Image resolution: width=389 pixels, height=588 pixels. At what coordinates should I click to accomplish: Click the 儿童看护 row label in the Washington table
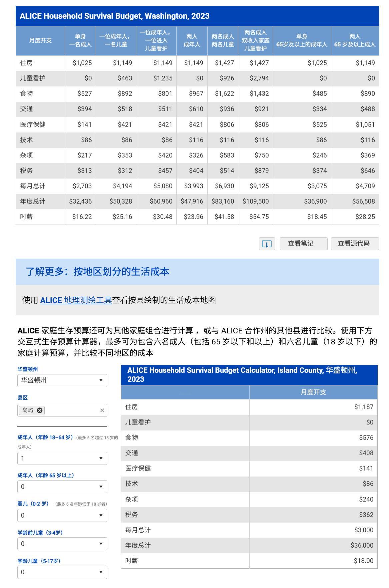pyautogui.click(x=33, y=78)
